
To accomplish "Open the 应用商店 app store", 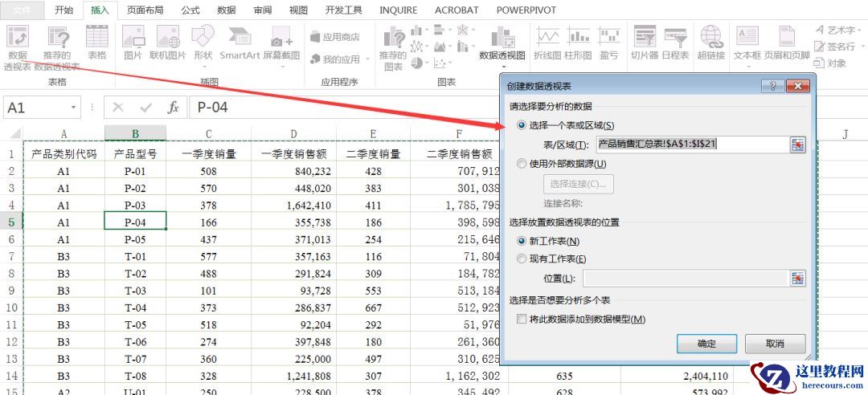I will [335, 37].
